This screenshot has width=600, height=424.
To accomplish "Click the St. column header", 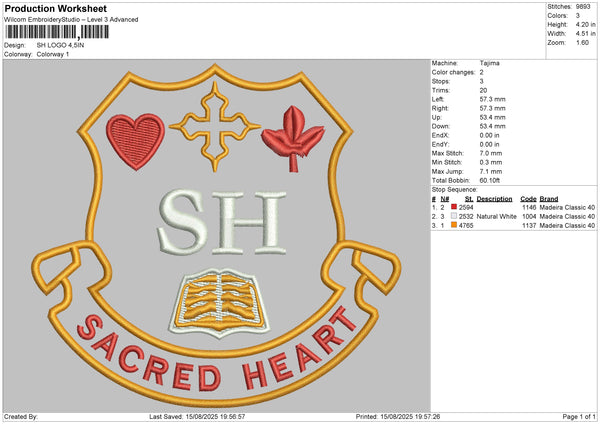I will (x=469, y=199).
